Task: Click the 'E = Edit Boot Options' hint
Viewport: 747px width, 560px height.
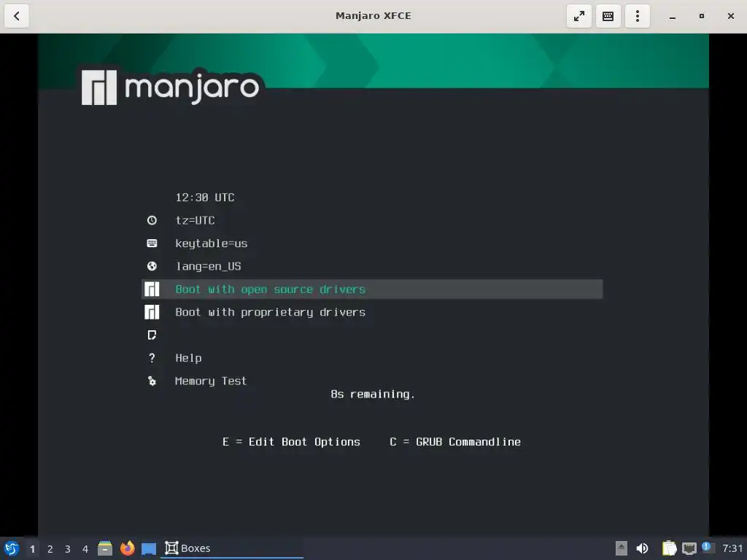Action: (291, 442)
